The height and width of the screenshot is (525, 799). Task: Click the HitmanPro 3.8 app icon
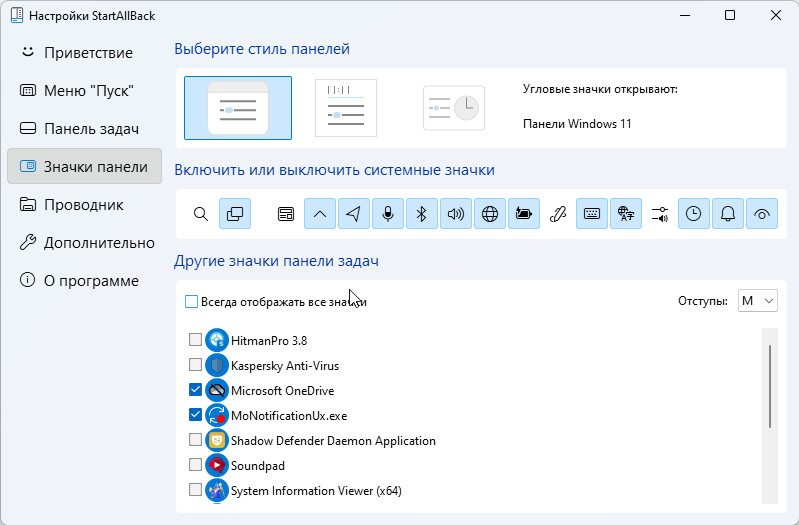click(217, 340)
